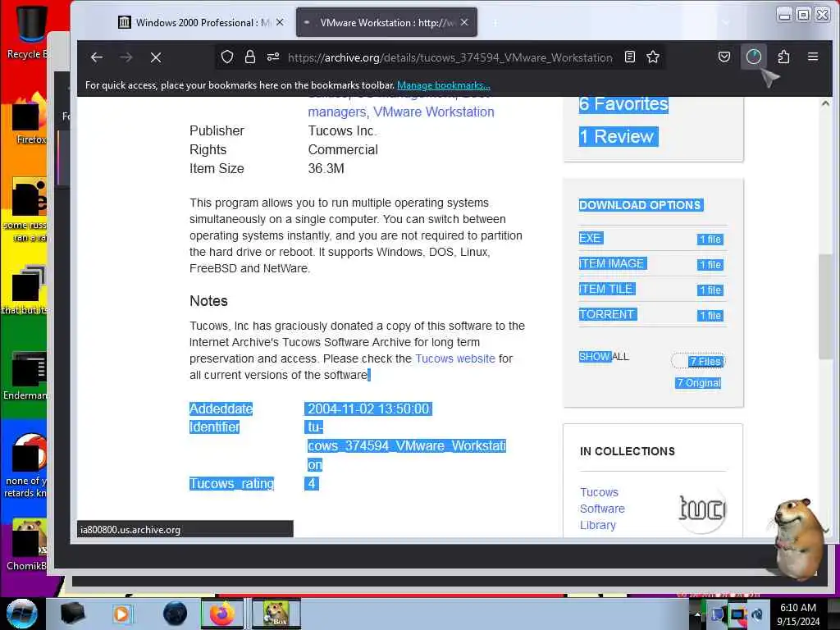Click the Publisher value Tucows Inc.
840x630 pixels.
click(x=342, y=130)
